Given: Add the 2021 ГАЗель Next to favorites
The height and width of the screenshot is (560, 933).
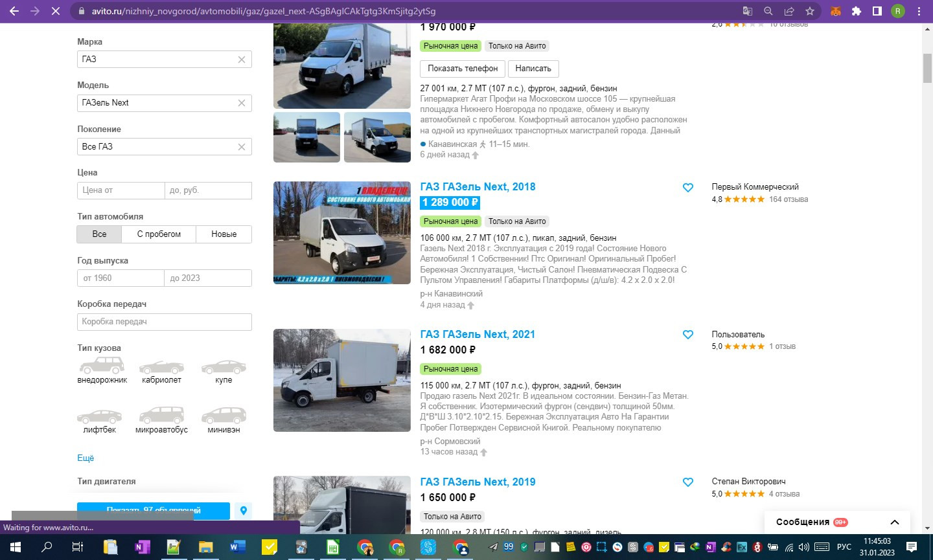Looking at the screenshot, I should point(688,335).
